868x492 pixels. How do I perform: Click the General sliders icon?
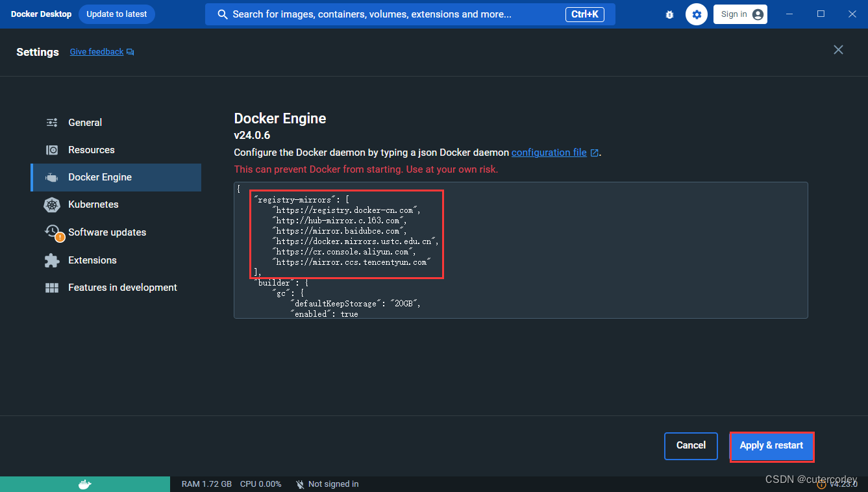click(x=52, y=123)
